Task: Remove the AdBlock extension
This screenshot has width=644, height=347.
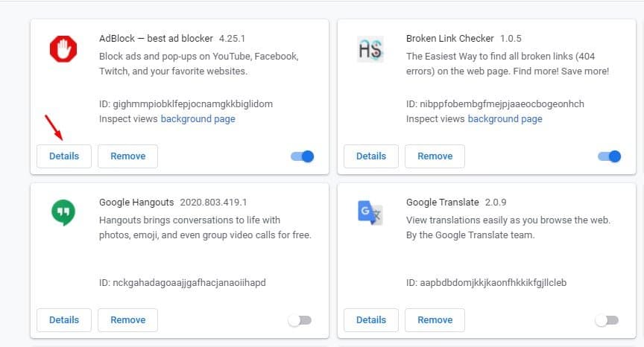Action: [x=127, y=156]
